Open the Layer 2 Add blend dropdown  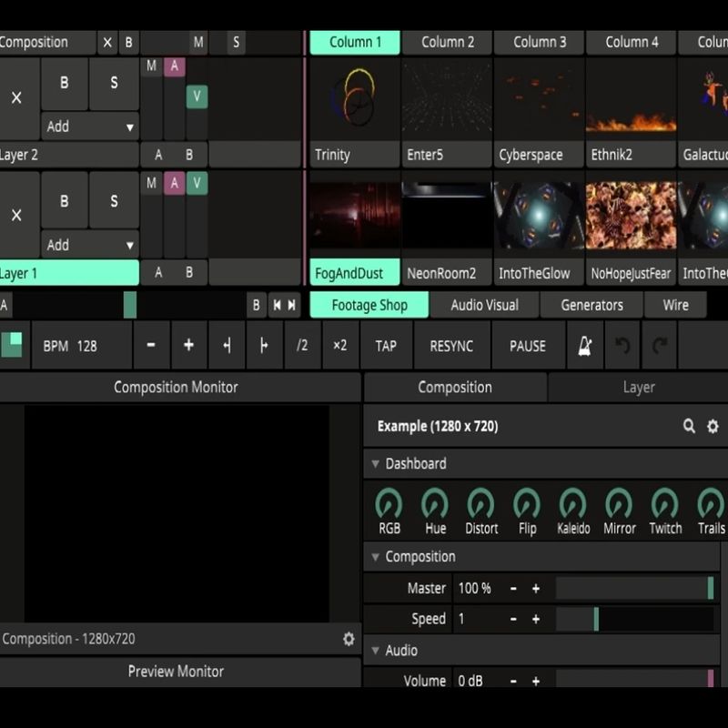pos(89,126)
